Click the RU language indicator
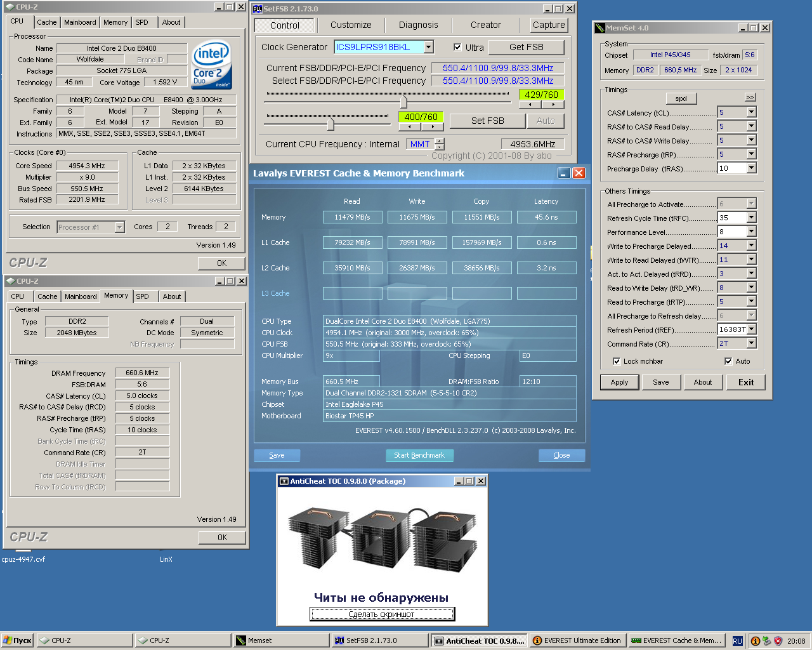The image size is (812, 650). [737, 641]
